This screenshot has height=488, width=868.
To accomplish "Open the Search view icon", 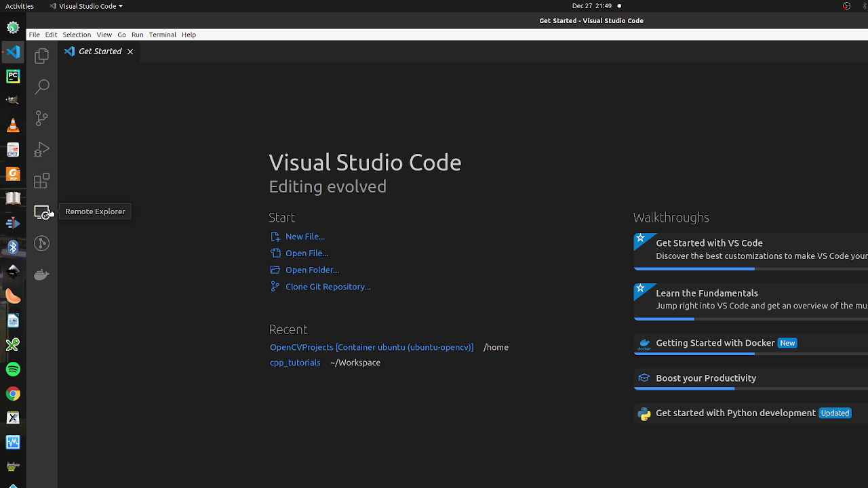I will click(42, 87).
